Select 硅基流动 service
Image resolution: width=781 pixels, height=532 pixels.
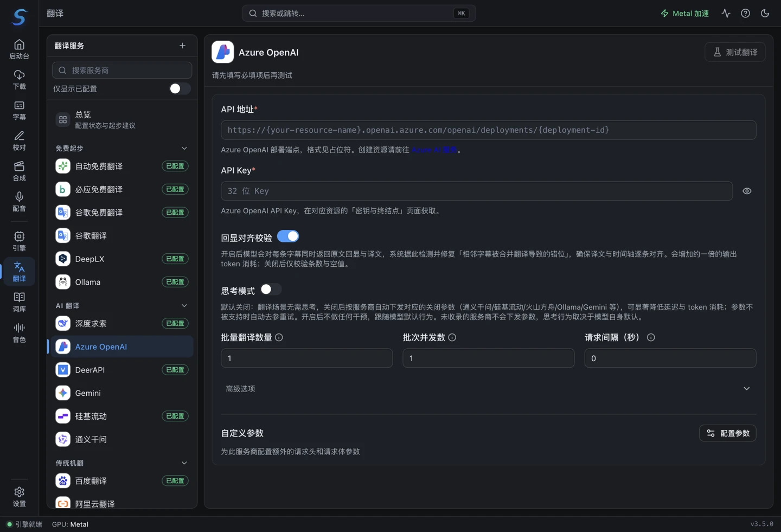pyautogui.click(x=122, y=416)
